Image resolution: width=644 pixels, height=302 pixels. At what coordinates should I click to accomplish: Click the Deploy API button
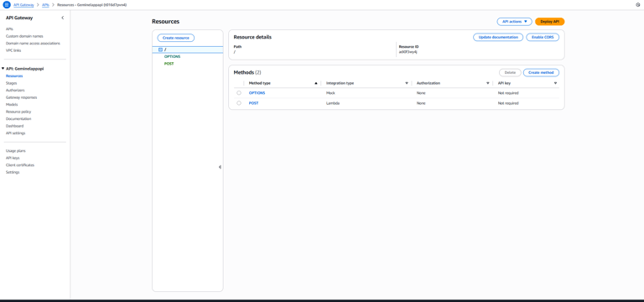549,21
